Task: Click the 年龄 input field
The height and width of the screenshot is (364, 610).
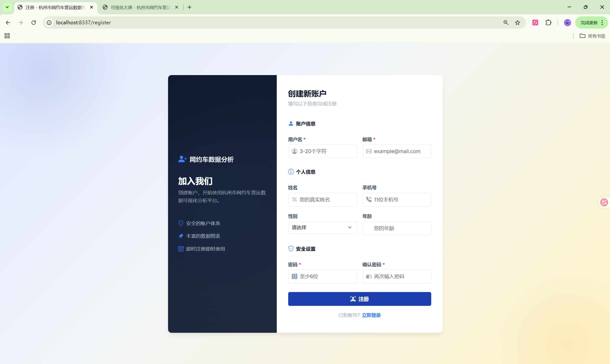Action: [397, 228]
